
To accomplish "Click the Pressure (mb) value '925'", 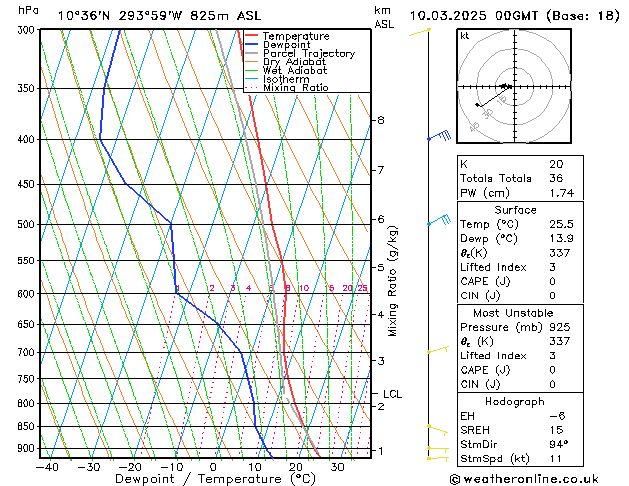I will click(560, 327).
